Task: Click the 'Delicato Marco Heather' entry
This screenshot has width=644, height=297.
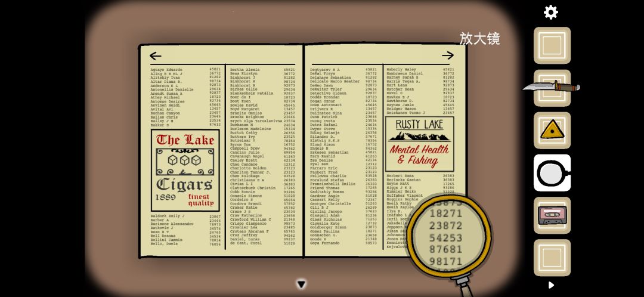Action: 335,81
